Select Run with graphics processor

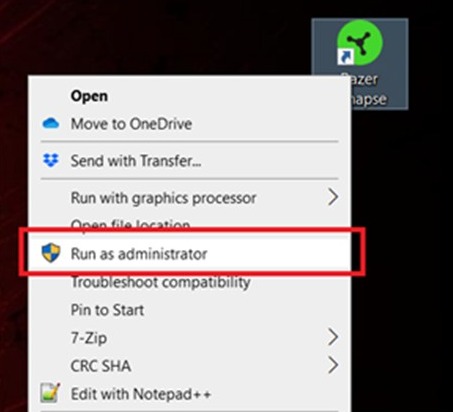click(x=163, y=198)
